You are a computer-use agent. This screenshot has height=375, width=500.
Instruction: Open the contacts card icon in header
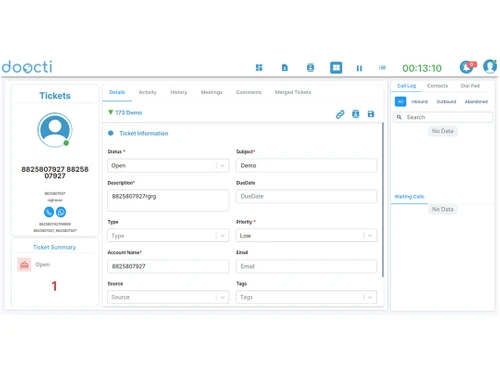coord(310,68)
